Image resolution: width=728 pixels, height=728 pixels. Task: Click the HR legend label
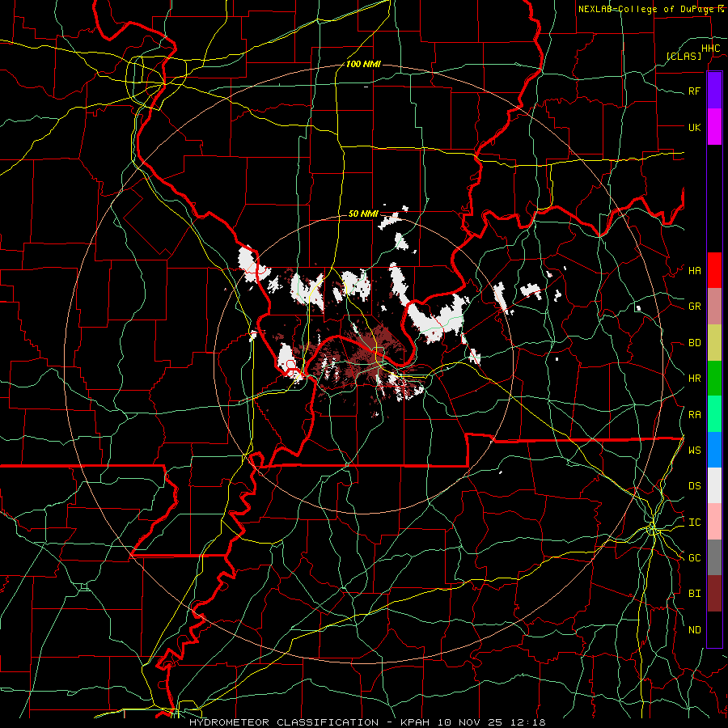(x=695, y=379)
